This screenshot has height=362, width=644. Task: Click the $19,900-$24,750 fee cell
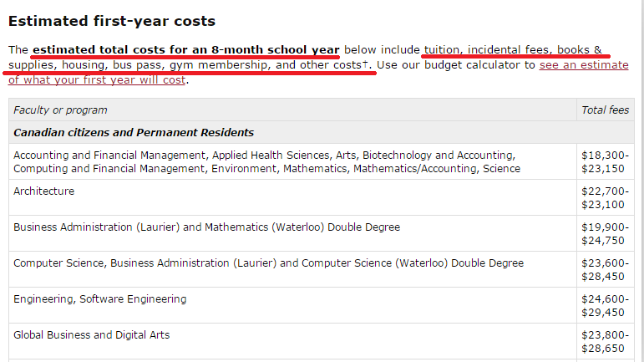click(x=605, y=233)
